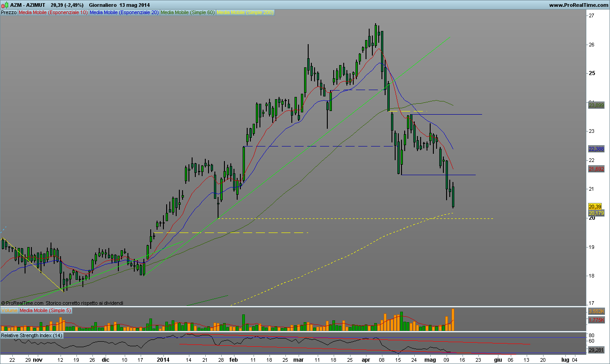Screen dimensions: 610x364
Task: Open Media Mobile Simple 200 settings label
Action: [x=245, y=13]
